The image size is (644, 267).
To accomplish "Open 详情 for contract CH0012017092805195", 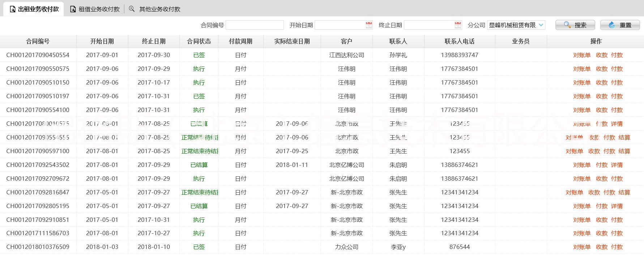I will (x=617, y=206).
